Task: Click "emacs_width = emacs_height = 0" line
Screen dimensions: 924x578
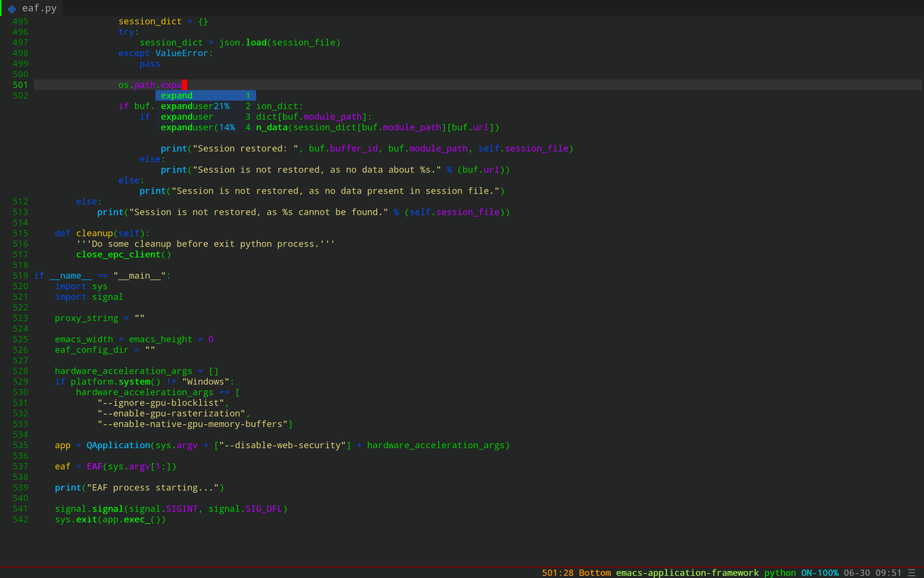Action: [x=134, y=340]
